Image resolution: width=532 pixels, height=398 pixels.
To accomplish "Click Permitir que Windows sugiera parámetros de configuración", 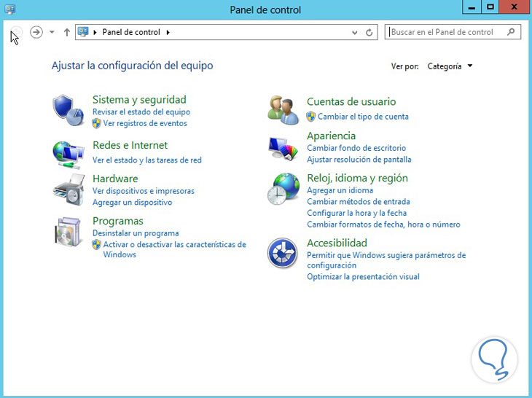I will point(386,260).
